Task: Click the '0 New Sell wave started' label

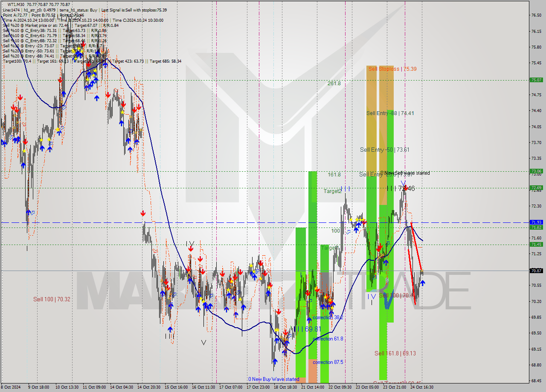Action: [405, 173]
